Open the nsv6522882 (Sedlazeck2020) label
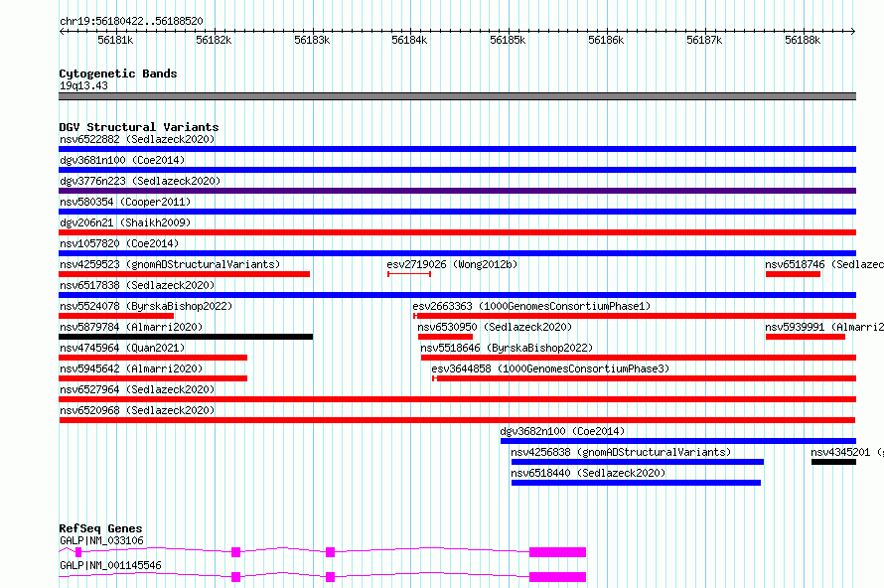This screenshot has width=884, height=588. [x=137, y=139]
